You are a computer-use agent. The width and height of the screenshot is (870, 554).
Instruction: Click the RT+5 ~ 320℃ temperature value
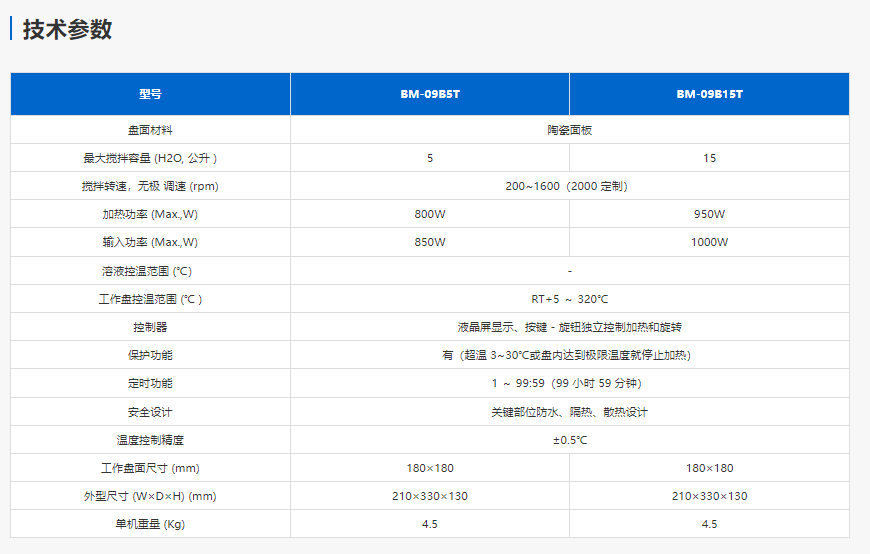pos(569,299)
